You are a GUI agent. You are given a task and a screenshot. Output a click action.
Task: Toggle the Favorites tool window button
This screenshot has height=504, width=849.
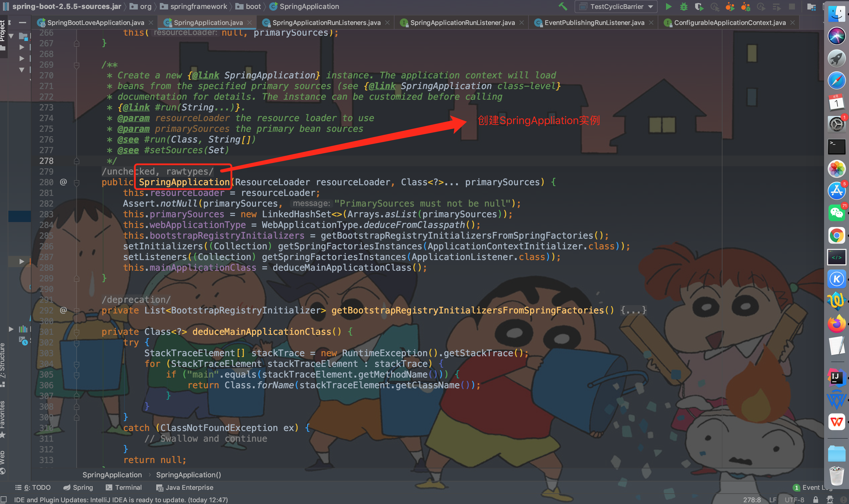click(x=3, y=419)
